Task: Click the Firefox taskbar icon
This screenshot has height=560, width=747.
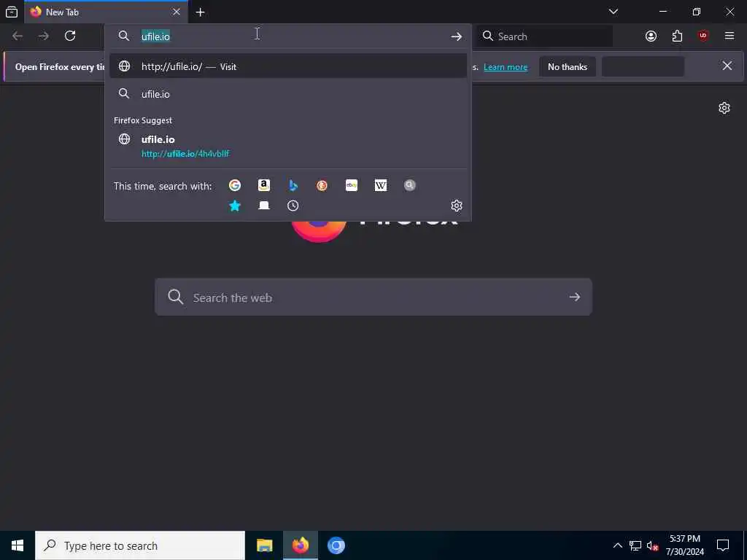Action: 300,545
